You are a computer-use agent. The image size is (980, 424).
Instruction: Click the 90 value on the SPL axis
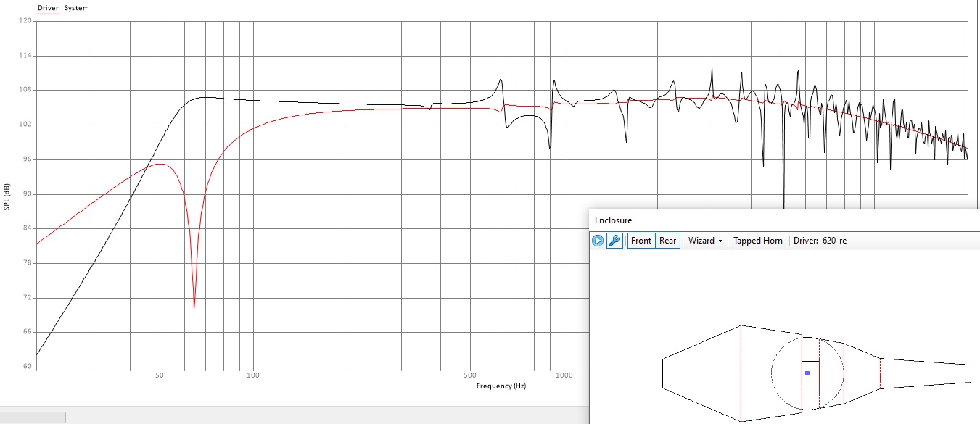pos(28,194)
